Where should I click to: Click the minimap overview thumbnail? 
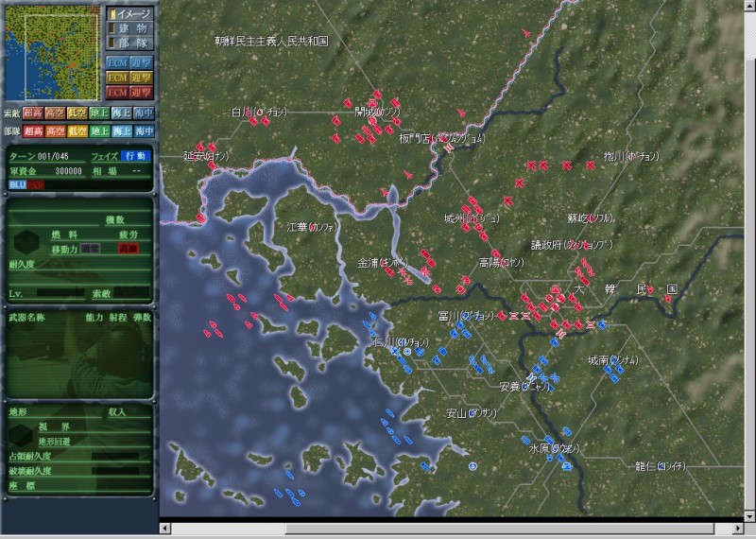[53, 53]
